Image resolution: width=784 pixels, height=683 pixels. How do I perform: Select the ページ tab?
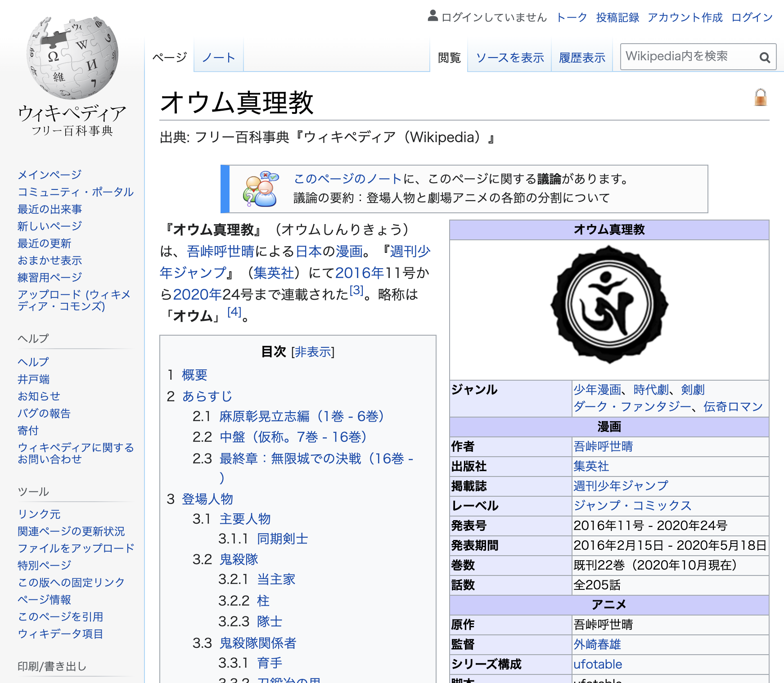(x=169, y=58)
